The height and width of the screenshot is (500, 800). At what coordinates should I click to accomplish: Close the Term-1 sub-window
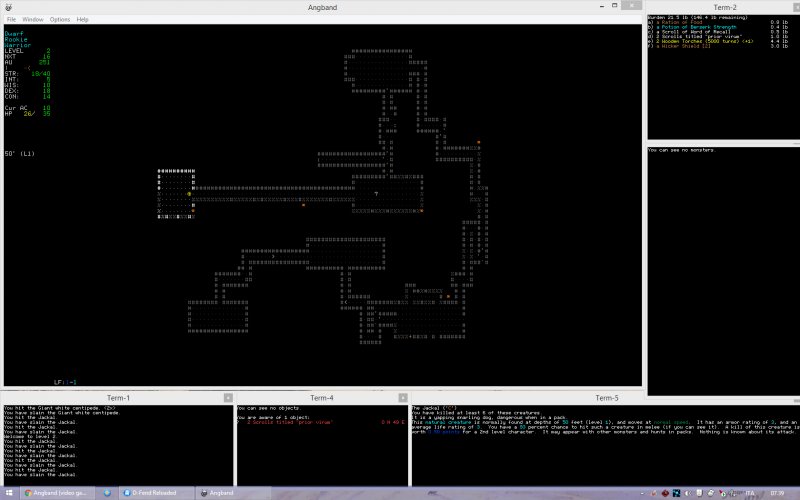[x=227, y=398]
